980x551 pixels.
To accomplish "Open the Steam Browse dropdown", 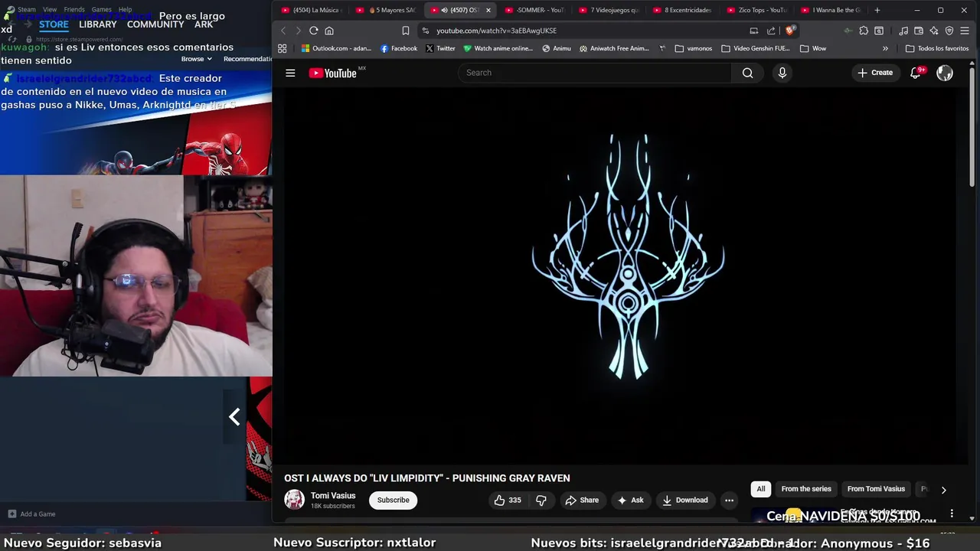I will click(195, 59).
